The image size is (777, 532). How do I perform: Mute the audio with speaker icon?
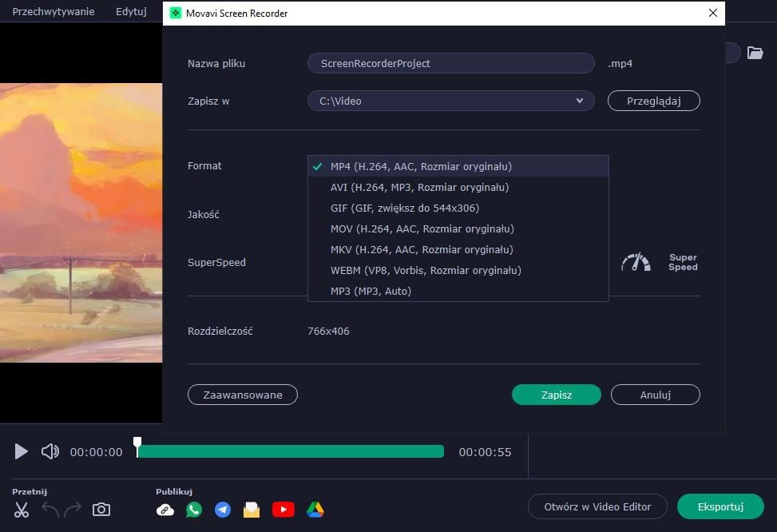(x=50, y=451)
